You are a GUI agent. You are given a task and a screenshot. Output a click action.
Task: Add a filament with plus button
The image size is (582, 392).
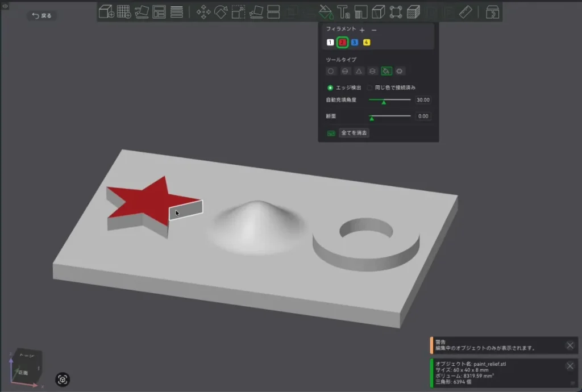coord(362,30)
